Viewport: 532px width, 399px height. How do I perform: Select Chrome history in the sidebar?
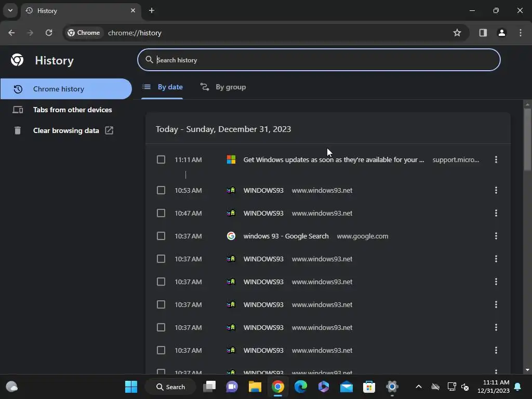(x=66, y=89)
